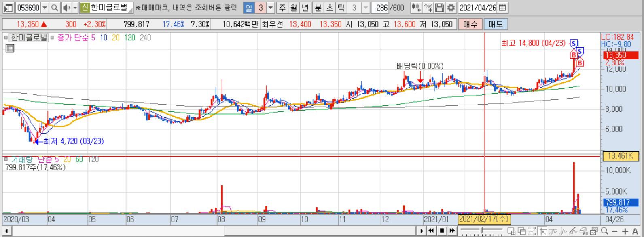Click the add candlestick chart icon

coord(416,8)
